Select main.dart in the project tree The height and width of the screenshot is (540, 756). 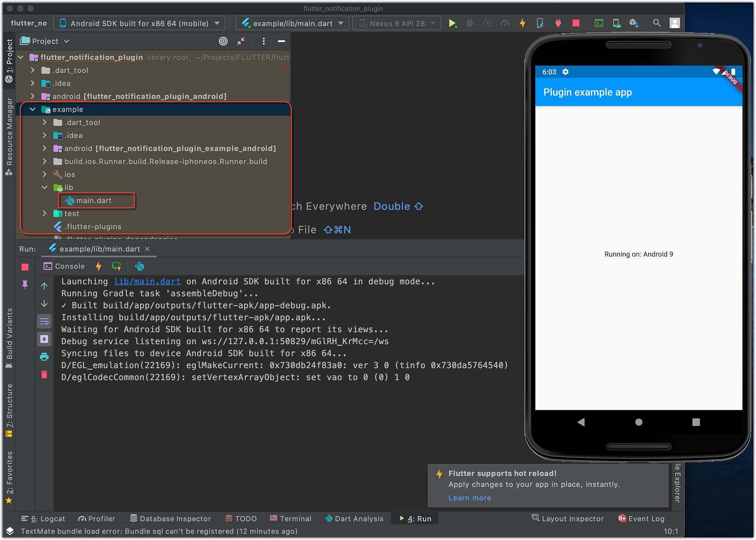(x=94, y=200)
